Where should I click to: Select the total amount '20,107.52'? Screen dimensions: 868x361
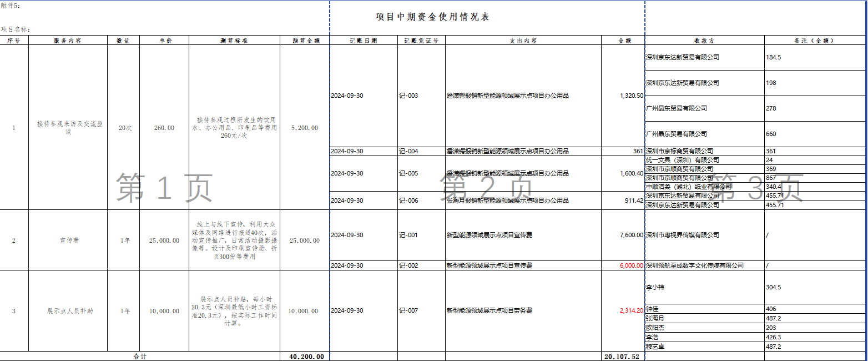(623, 357)
